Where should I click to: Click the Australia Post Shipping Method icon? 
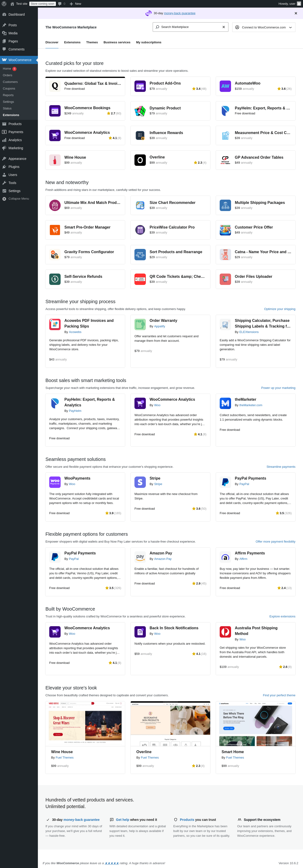(x=225, y=631)
